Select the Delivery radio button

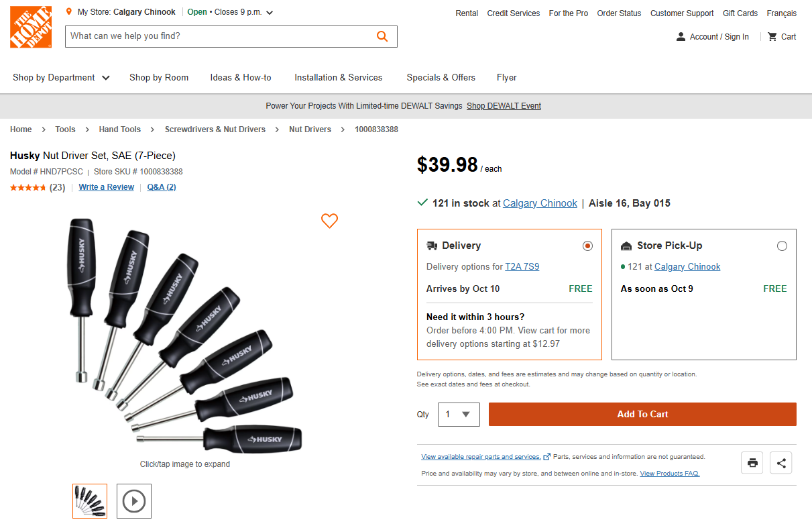tap(587, 246)
